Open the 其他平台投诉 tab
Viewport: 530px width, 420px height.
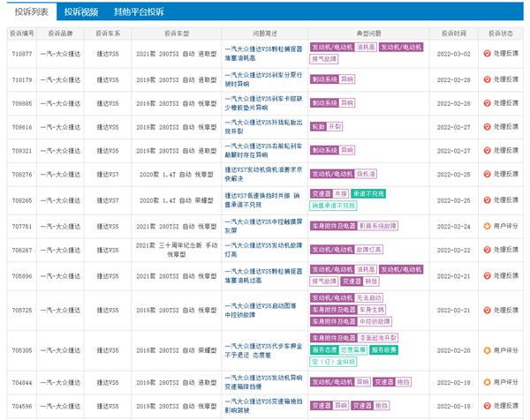point(139,11)
